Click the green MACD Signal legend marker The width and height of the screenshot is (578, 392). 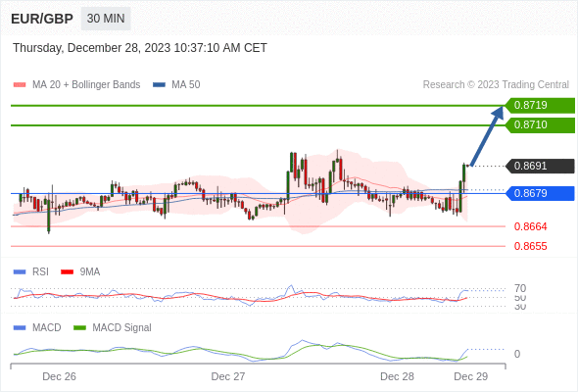[x=79, y=328]
